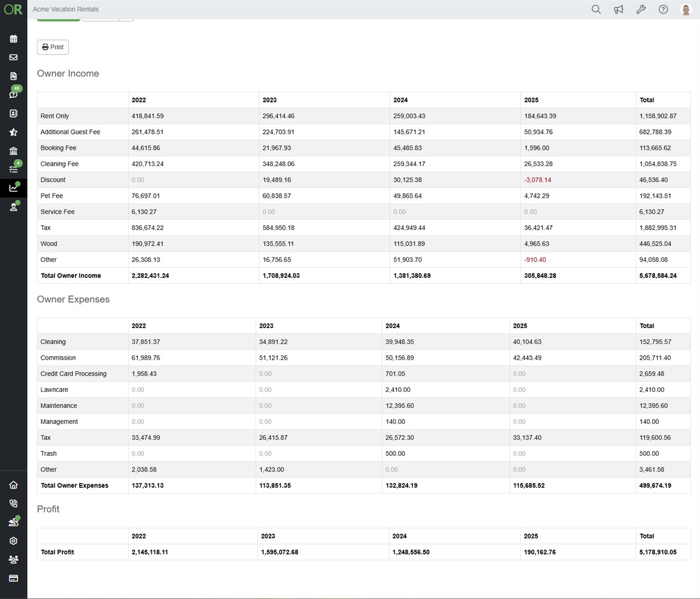Click the credit card billing icon
The width and height of the screenshot is (700, 599).
point(13,579)
